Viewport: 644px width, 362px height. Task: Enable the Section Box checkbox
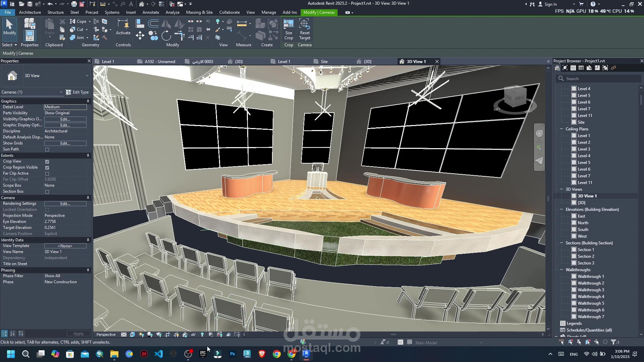(47, 192)
